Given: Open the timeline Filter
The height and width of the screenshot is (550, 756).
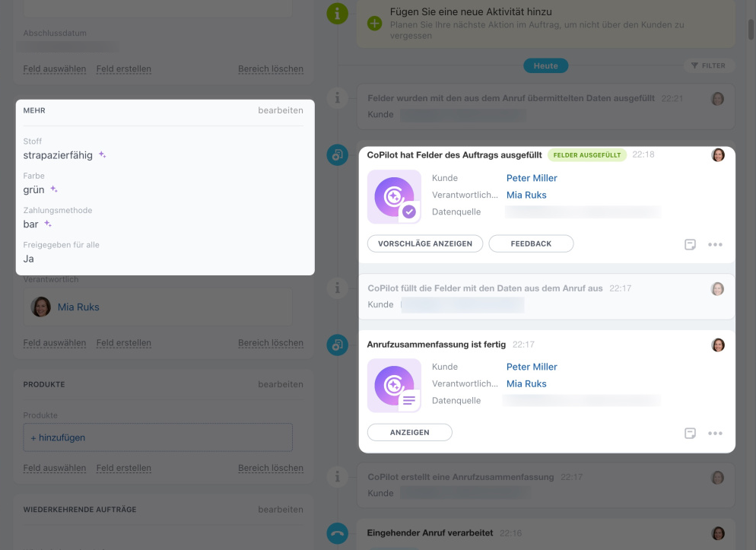Looking at the screenshot, I should [708, 66].
